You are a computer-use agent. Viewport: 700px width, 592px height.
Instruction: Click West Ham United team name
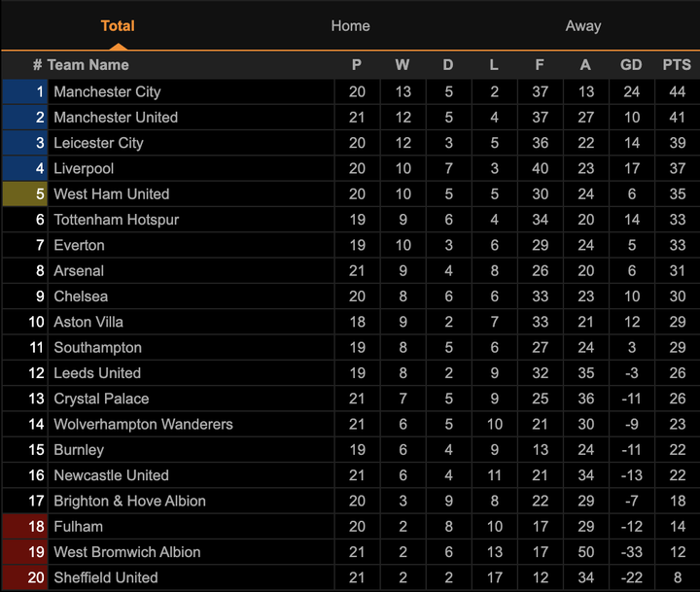111,193
